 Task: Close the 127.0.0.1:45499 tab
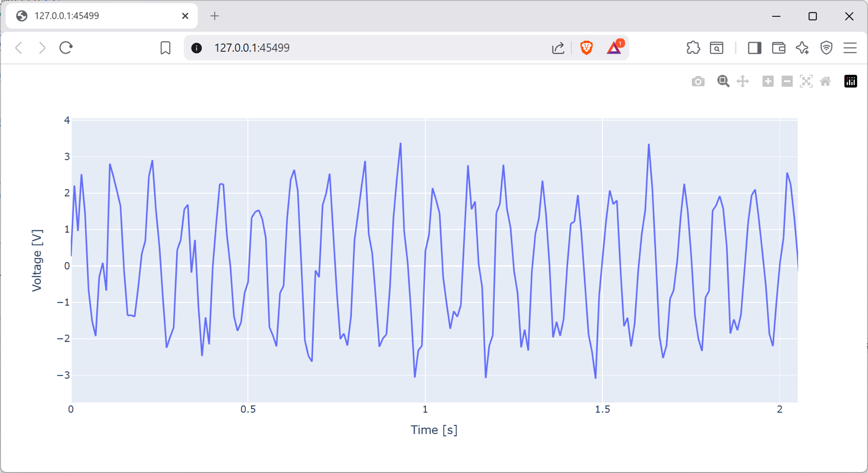click(x=185, y=16)
